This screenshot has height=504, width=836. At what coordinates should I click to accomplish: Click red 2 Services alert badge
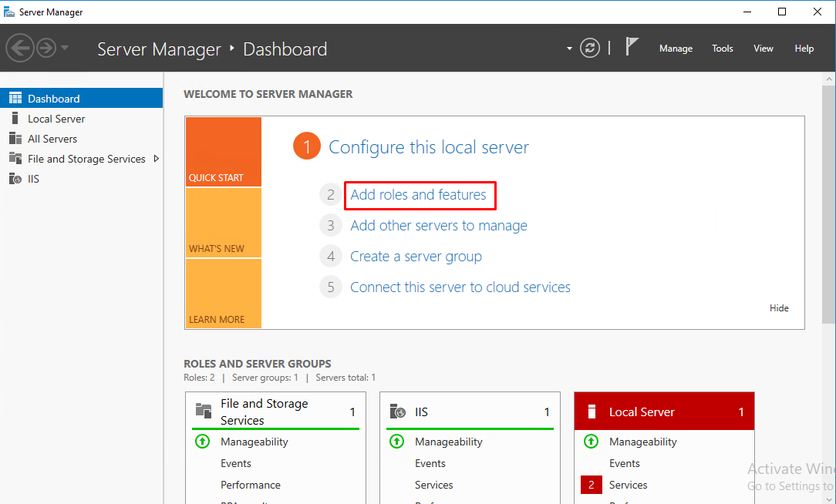(x=592, y=485)
